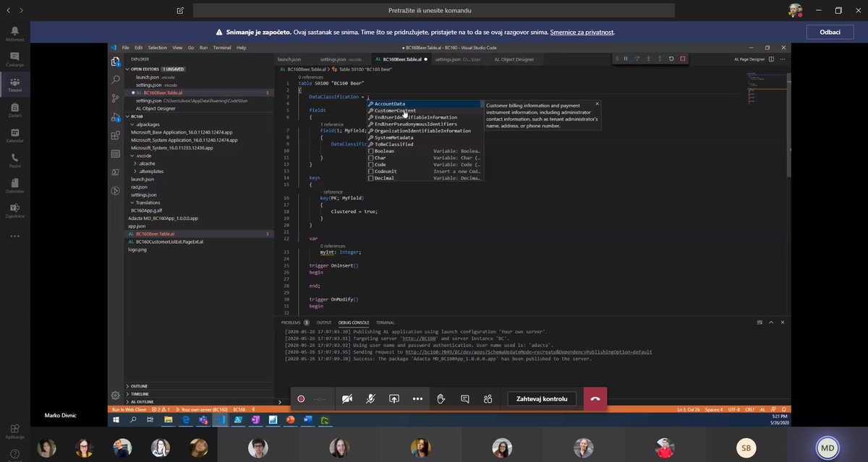Open more actions in Teams call bar

(417, 399)
